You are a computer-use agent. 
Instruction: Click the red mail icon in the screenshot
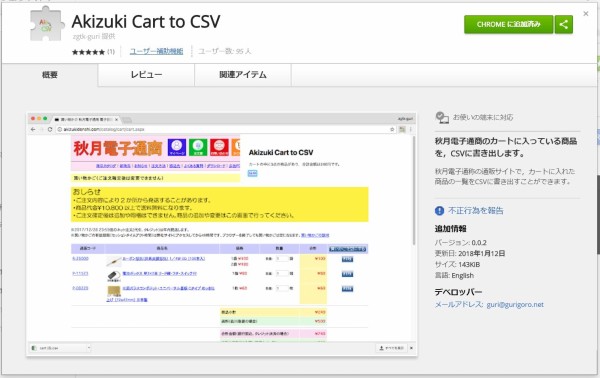[219, 147]
